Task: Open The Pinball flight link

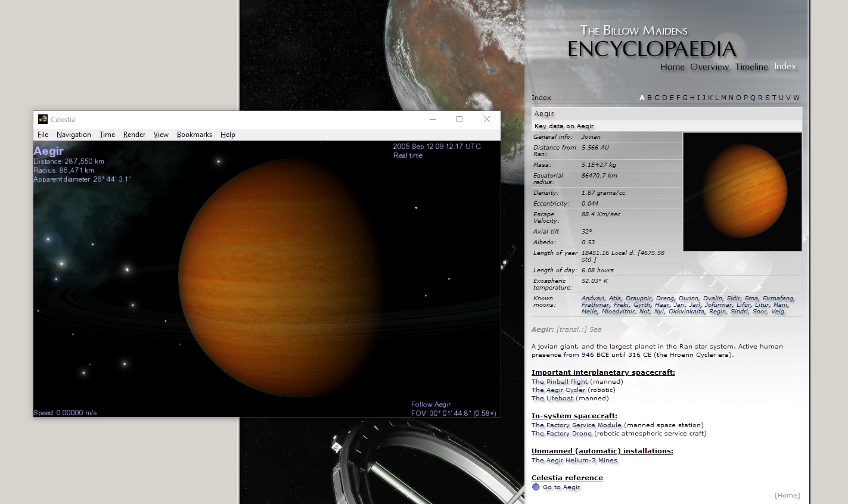Action: [x=560, y=381]
